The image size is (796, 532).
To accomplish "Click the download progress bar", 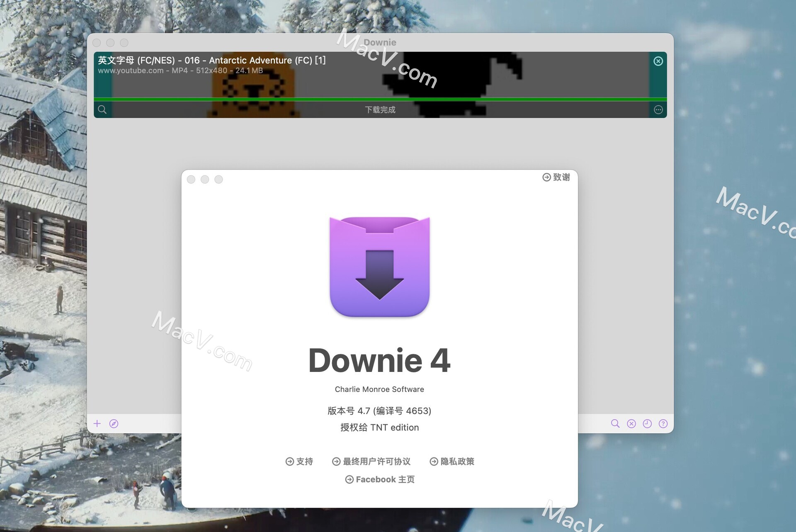I will pos(380,100).
